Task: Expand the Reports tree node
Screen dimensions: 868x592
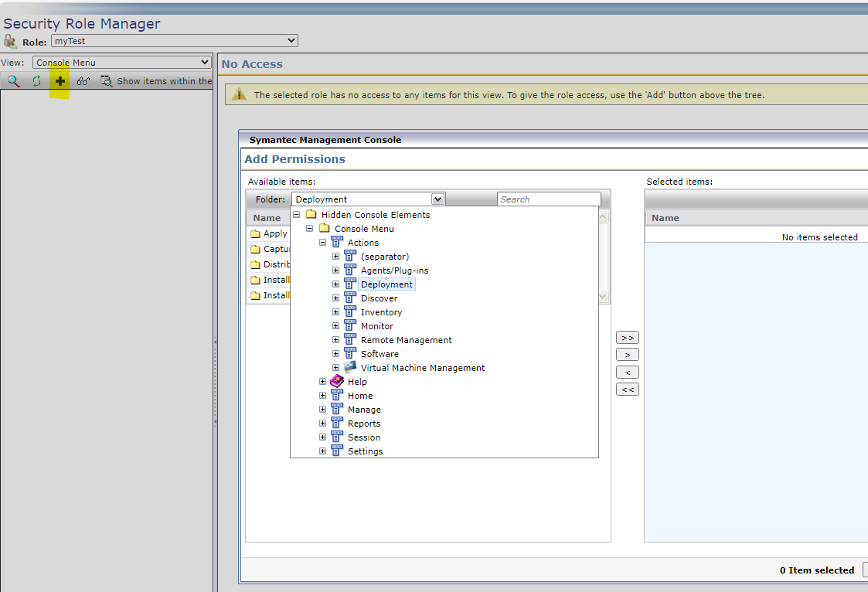Action: point(323,424)
